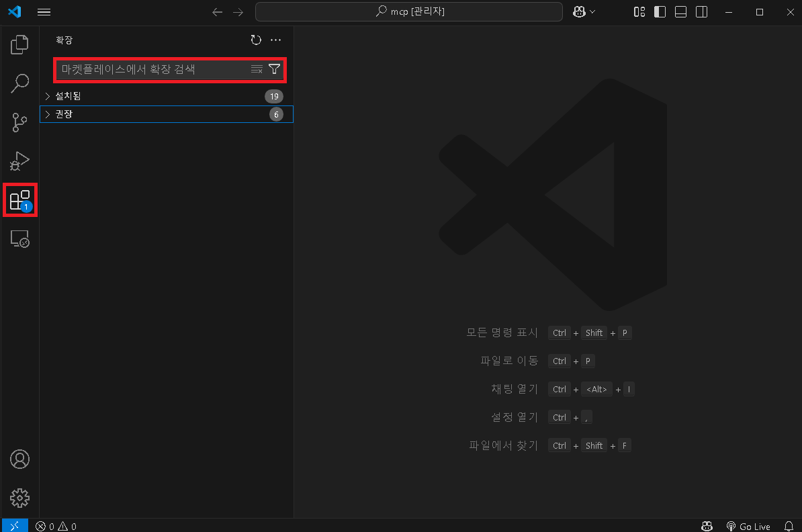Click the 19 installed count badge

[x=274, y=96]
